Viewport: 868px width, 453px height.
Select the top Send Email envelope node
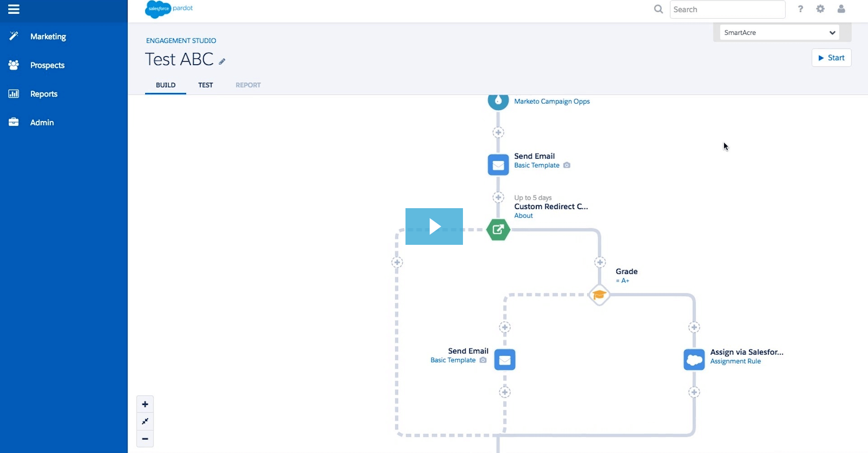[498, 165]
